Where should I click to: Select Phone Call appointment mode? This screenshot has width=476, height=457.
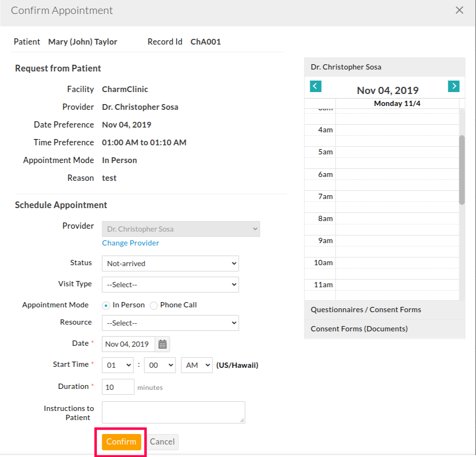(154, 305)
